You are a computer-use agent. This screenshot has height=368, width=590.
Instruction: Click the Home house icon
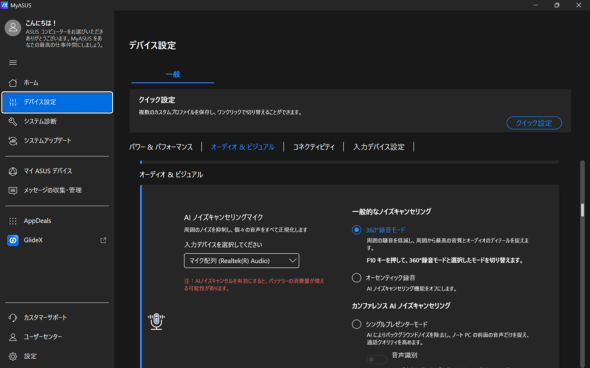click(13, 83)
